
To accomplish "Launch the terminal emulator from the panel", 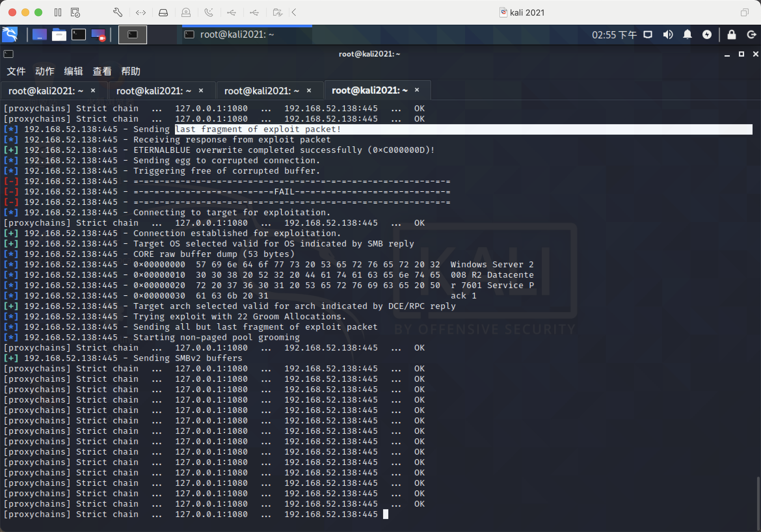I will pos(79,34).
